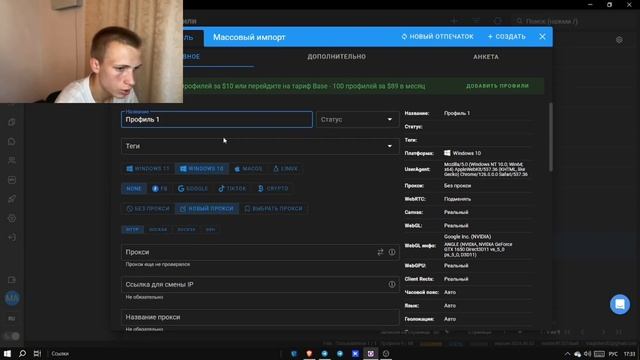Click the avatar circle in sidebar
The width and height of the screenshot is (640, 360).
[x=12, y=298]
